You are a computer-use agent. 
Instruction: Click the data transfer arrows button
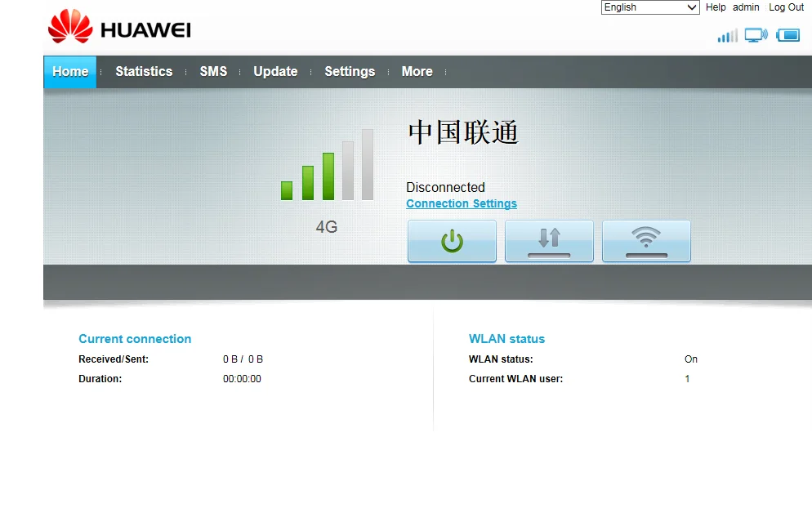pyautogui.click(x=549, y=241)
